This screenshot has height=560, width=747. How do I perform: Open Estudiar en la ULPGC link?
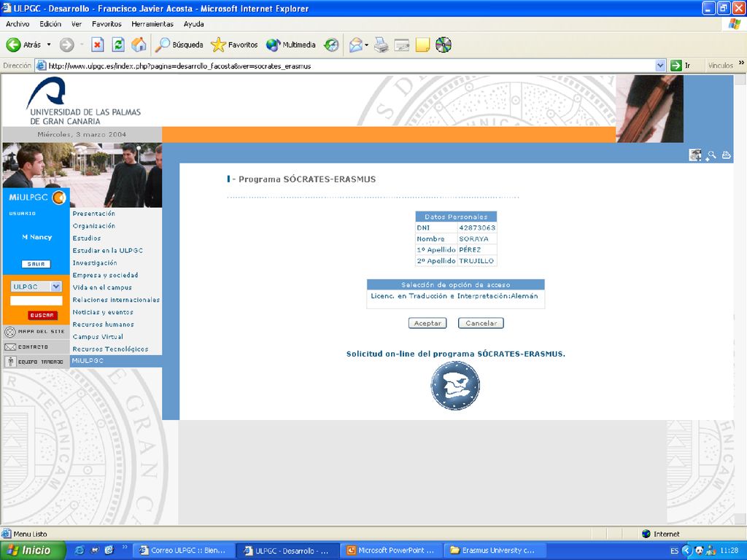tap(108, 251)
